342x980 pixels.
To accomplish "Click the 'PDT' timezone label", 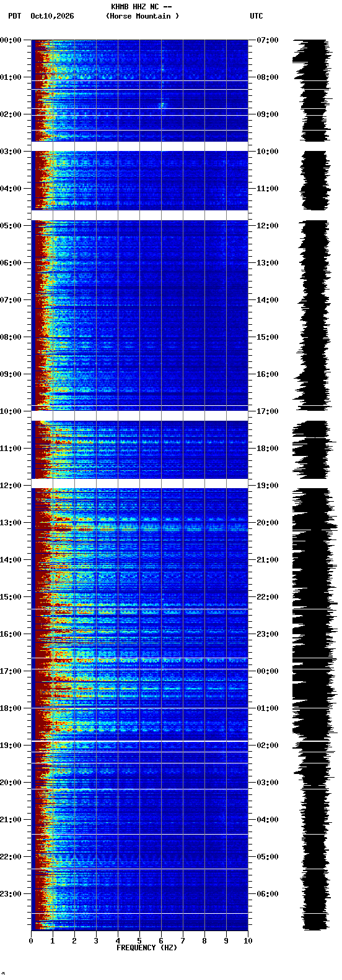I will pos(14,16).
